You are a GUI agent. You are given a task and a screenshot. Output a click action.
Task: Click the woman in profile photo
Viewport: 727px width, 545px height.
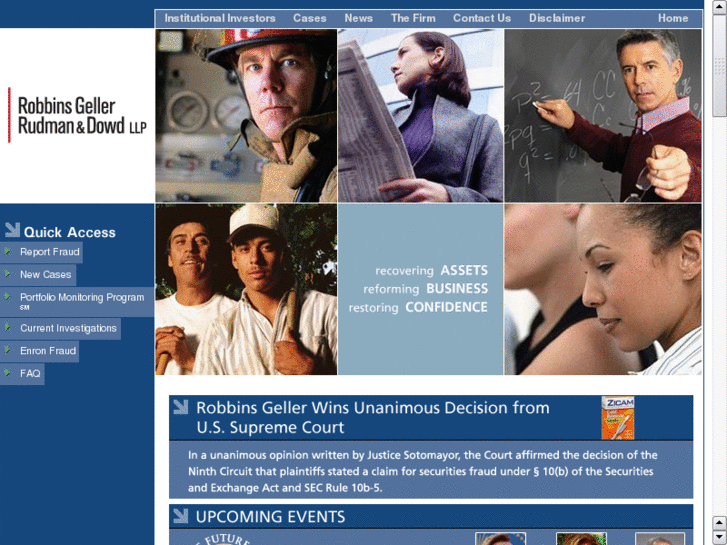[603, 289]
